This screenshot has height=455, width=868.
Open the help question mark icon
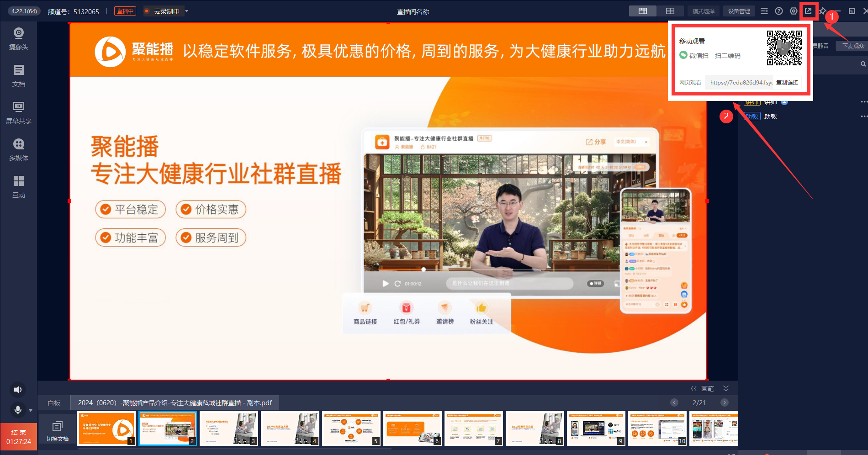779,11
